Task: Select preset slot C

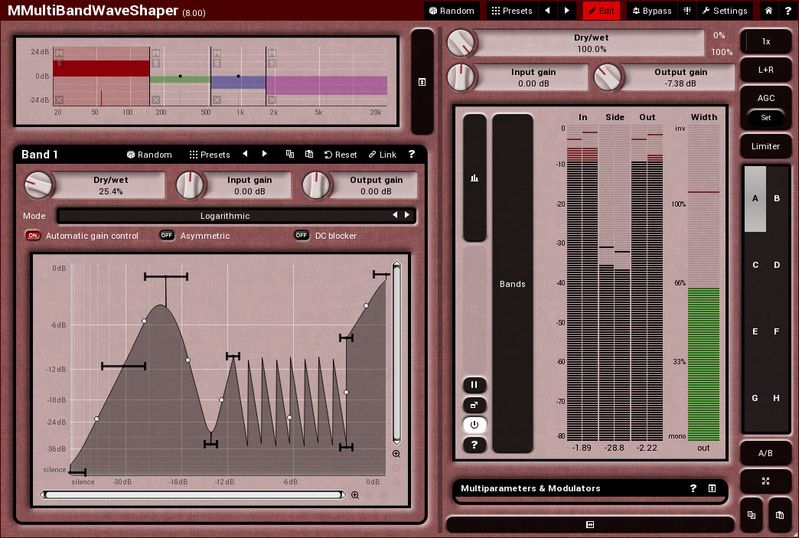Action: click(755, 265)
